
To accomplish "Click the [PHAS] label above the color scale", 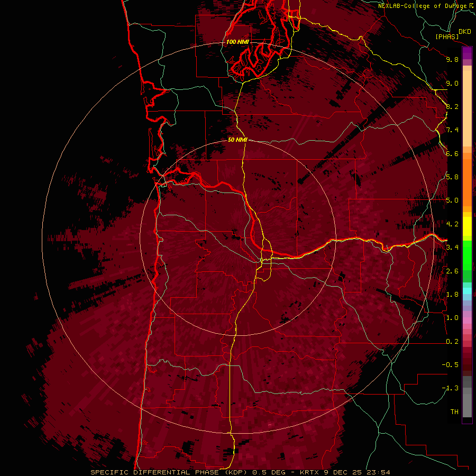I will [447, 36].
